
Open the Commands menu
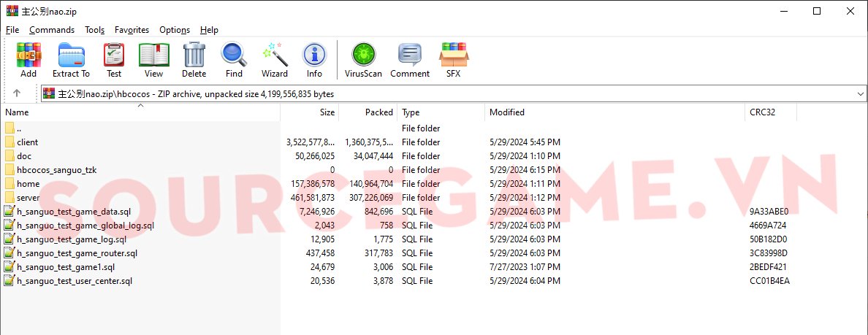tap(52, 30)
